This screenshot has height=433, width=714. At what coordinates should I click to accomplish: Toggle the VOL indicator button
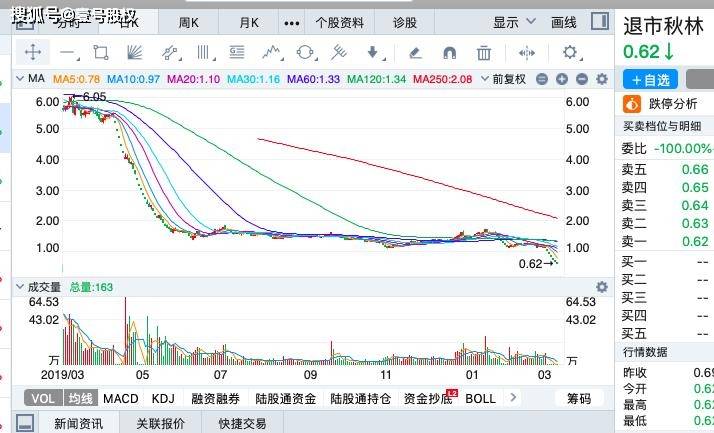click(43, 399)
